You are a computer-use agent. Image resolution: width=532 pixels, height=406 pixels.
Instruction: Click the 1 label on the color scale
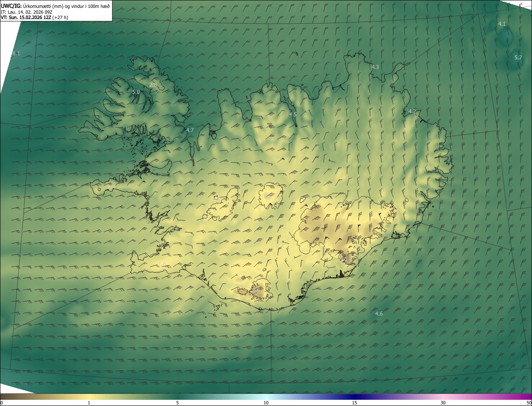pyautogui.click(x=89, y=403)
